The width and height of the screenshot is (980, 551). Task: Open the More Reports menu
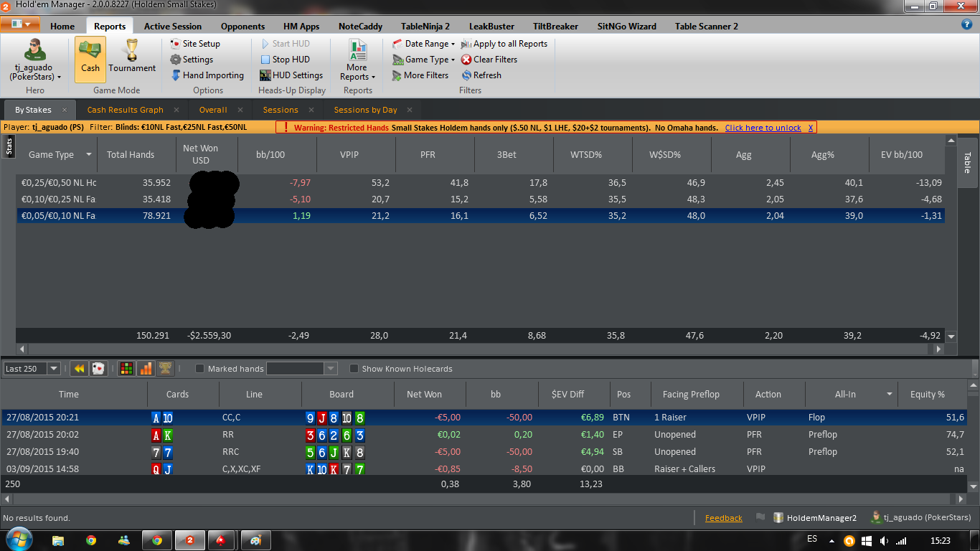tap(357, 60)
